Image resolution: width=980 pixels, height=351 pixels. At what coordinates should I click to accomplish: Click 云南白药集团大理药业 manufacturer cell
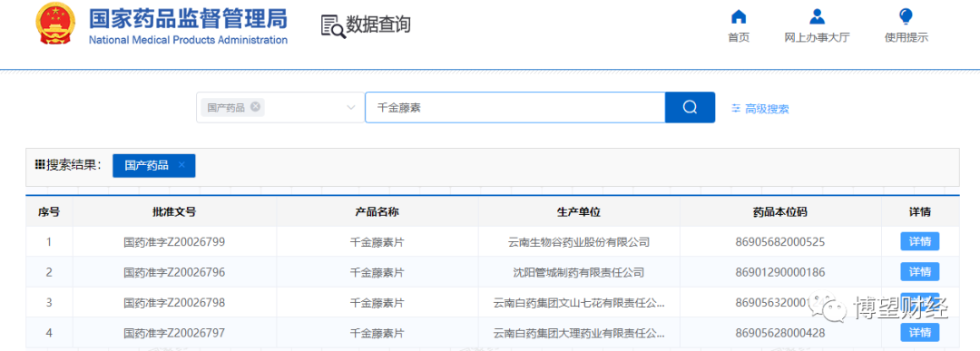579,333
